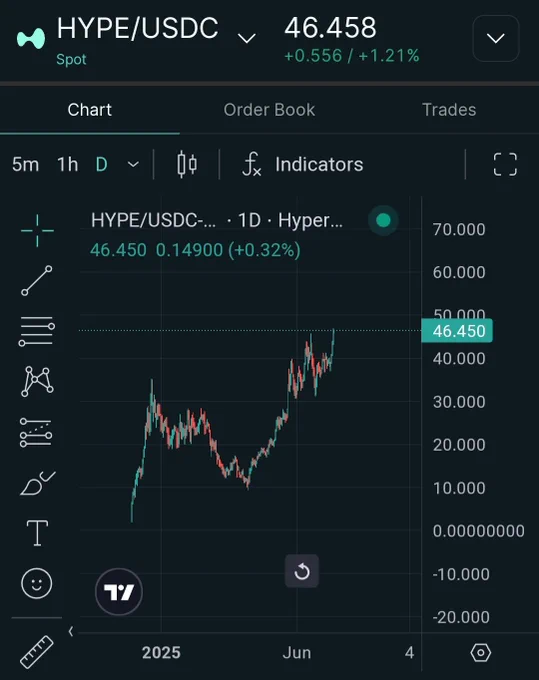Viewport: 539px width, 680px height.
Task: Click the TradingView logo badge
Action: pyautogui.click(x=119, y=592)
